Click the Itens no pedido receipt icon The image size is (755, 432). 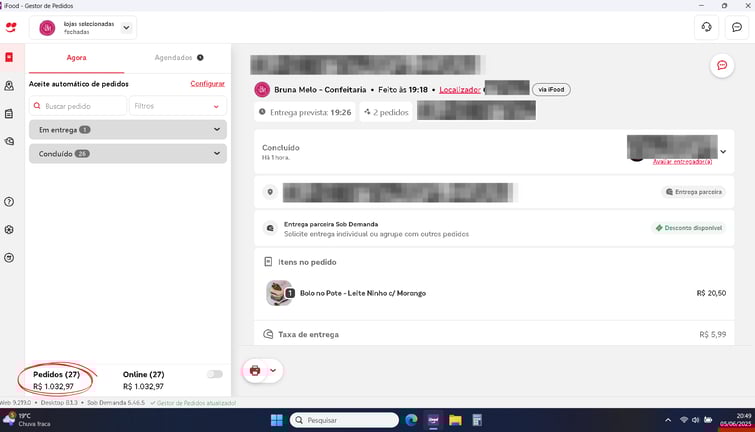(x=268, y=262)
